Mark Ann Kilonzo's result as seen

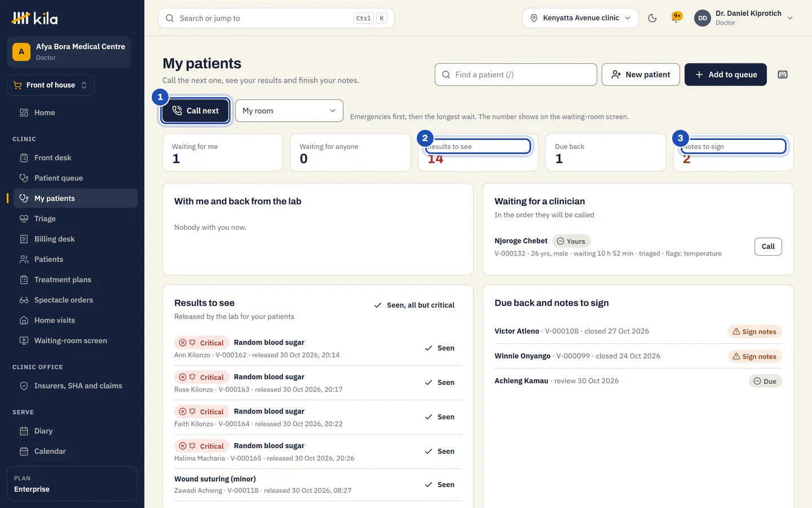(x=440, y=348)
